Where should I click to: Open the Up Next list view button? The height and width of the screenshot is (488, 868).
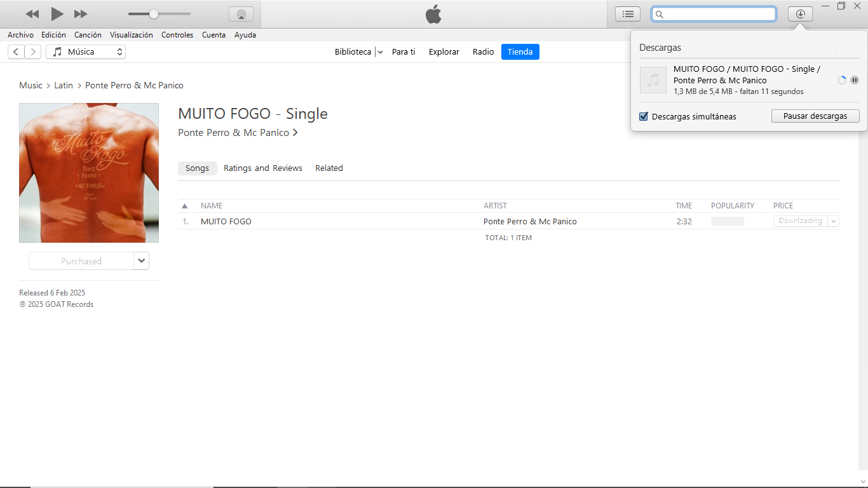pos(628,14)
